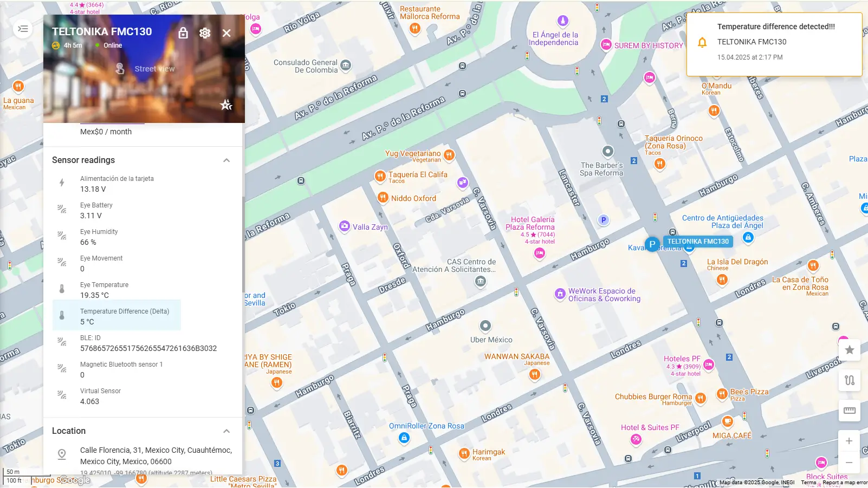Viewport: 868px width, 488px height.
Task: Click the O'Mandu Korean restaurant pin
Action: click(714, 111)
